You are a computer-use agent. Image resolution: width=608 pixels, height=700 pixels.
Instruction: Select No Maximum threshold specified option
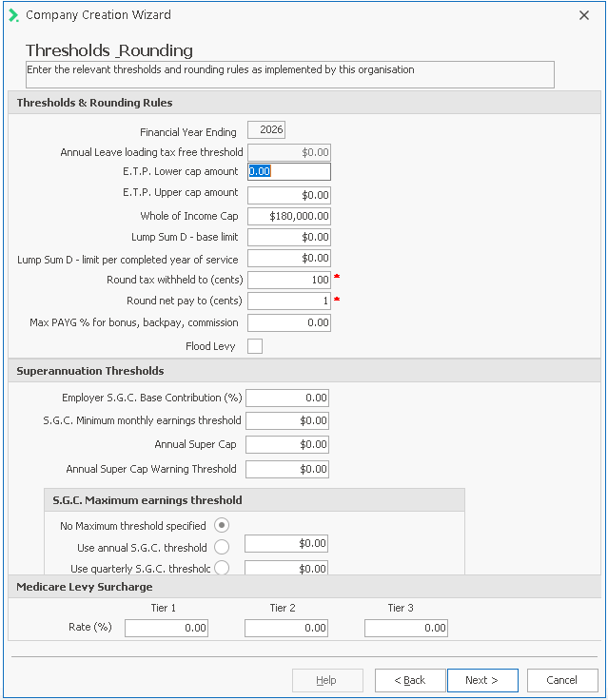point(222,525)
